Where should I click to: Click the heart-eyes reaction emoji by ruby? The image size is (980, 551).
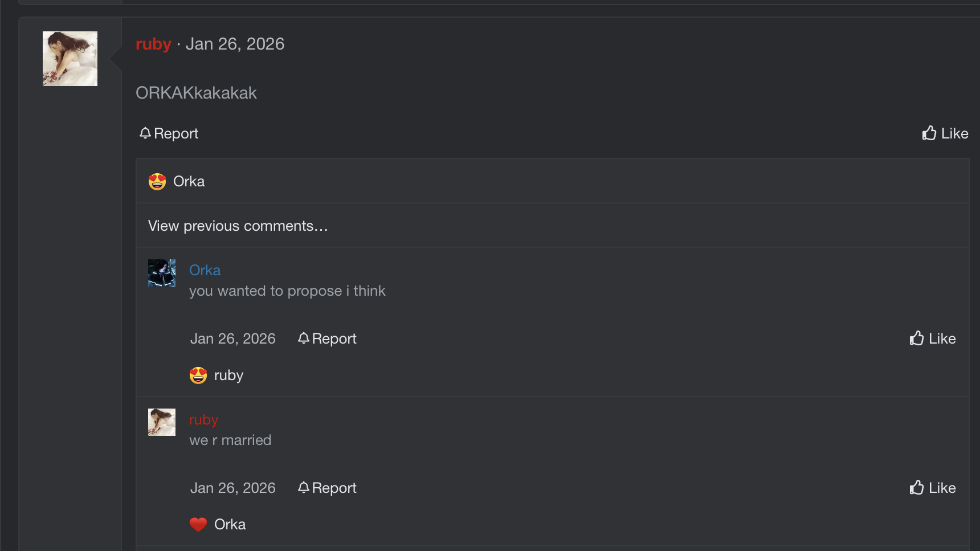click(x=198, y=376)
